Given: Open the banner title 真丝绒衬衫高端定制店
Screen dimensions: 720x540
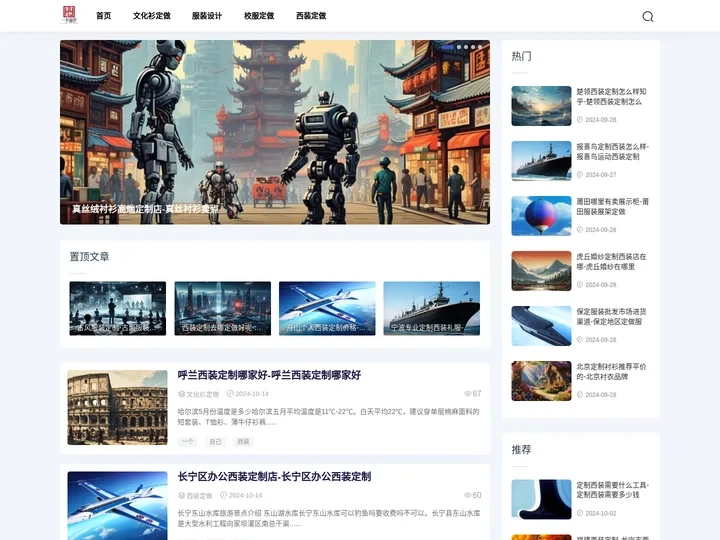Looking at the screenshot, I should (x=146, y=209).
